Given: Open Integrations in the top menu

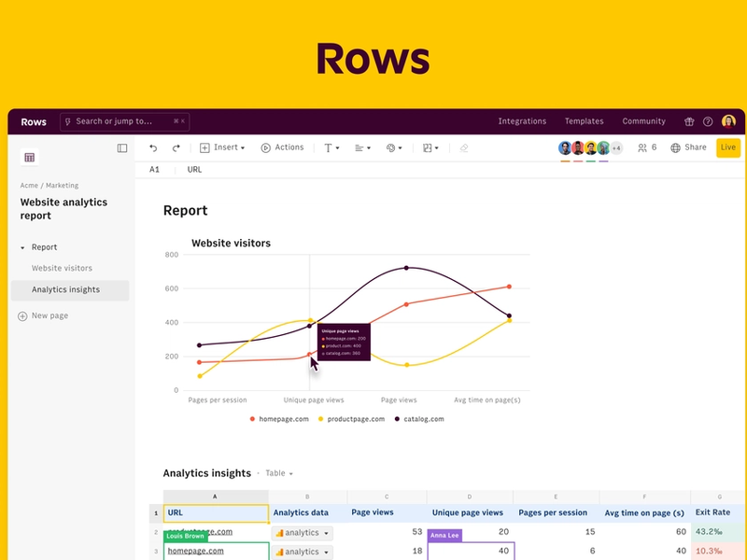Looking at the screenshot, I should pyautogui.click(x=522, y=121).
